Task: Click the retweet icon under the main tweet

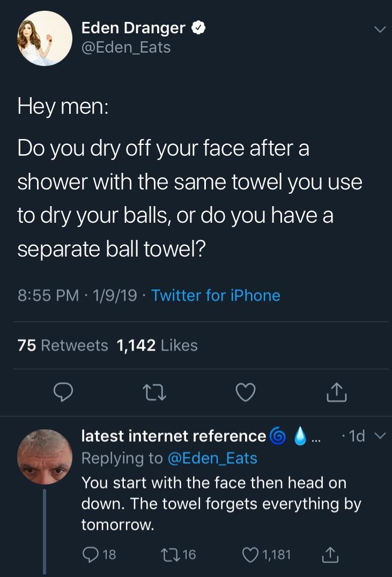Action: coord(154,392)
